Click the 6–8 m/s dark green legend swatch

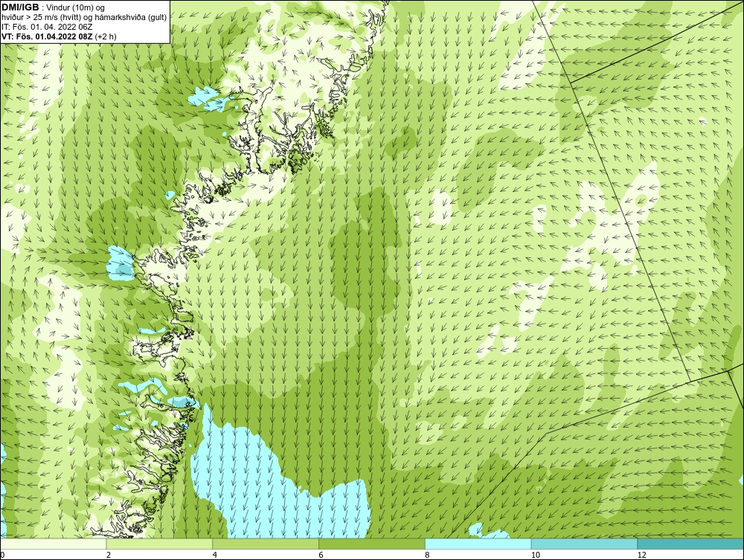[x=372, y=544]
